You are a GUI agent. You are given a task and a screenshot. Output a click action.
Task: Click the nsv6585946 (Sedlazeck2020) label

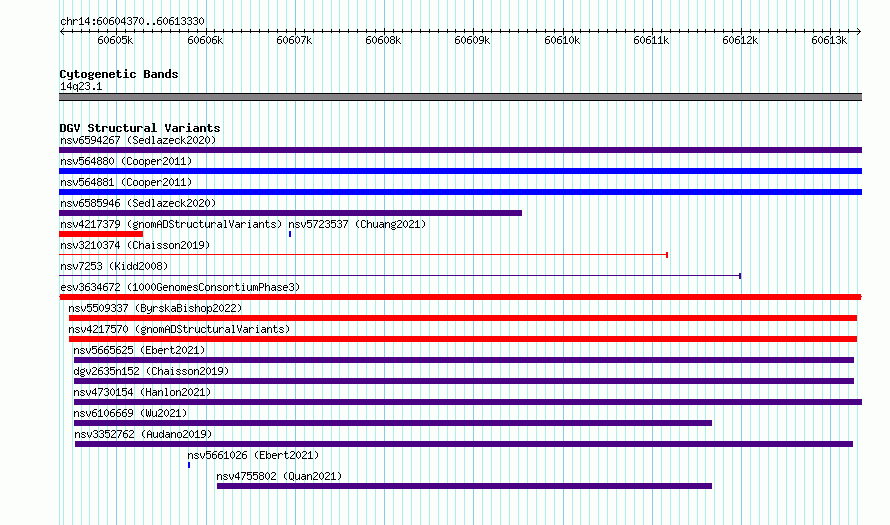(138, 203)
